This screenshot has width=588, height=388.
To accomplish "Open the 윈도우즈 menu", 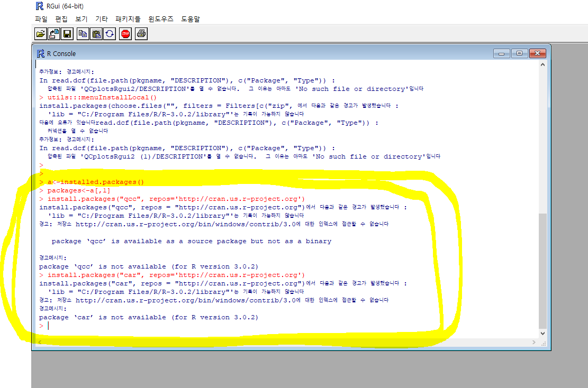I will click(x=161, y=19).
